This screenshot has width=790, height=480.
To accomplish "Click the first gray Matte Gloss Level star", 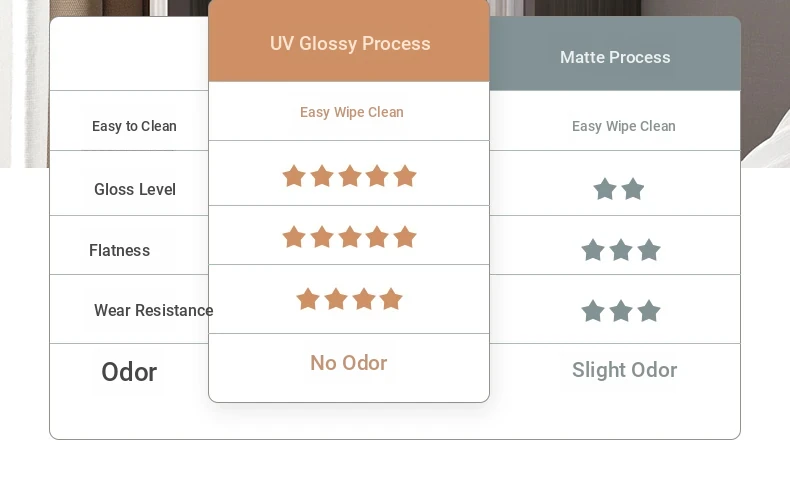I will (605, 189).
